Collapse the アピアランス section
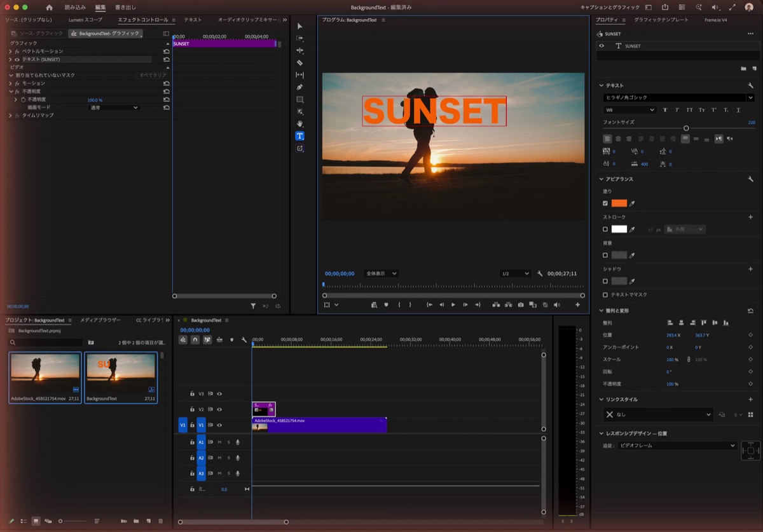The height and width of the screenshot is (532, 763). 601,179
